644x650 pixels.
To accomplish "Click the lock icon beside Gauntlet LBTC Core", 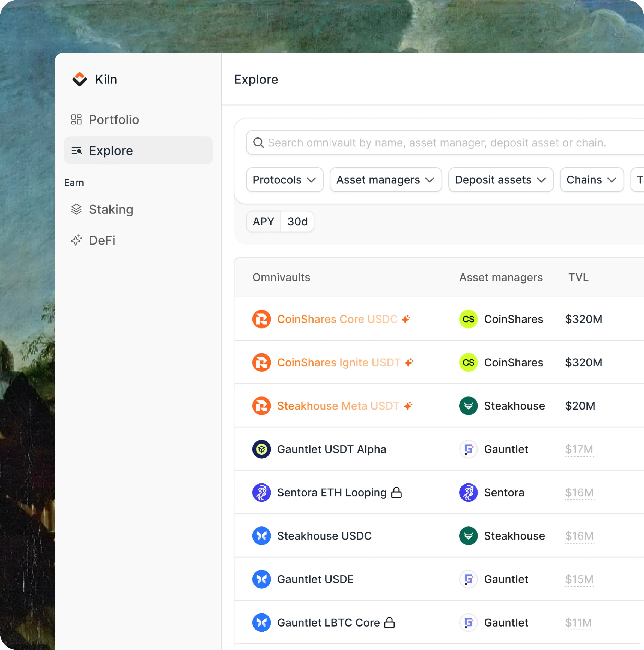I will click(x=389, y=623).
